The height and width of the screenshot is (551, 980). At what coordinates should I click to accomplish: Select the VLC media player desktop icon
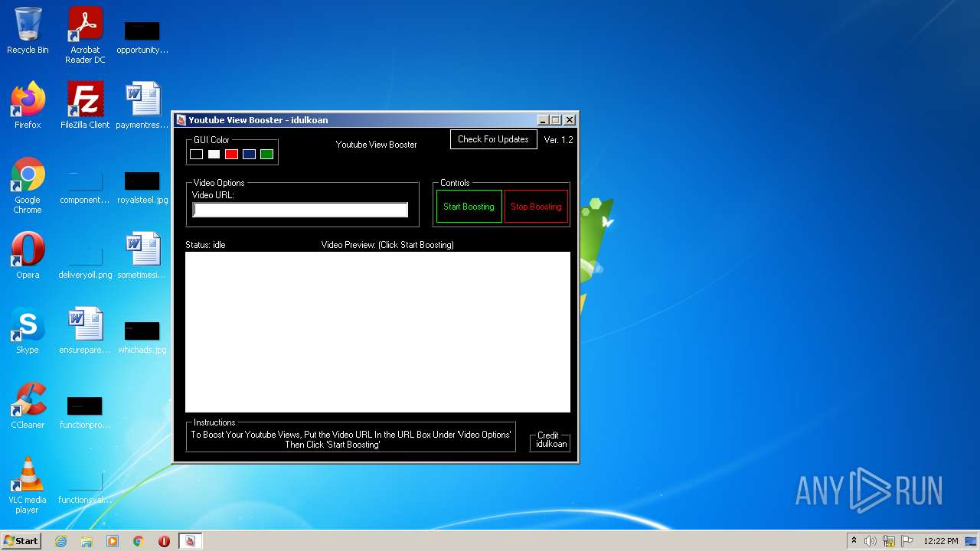(x=28, y=485)
